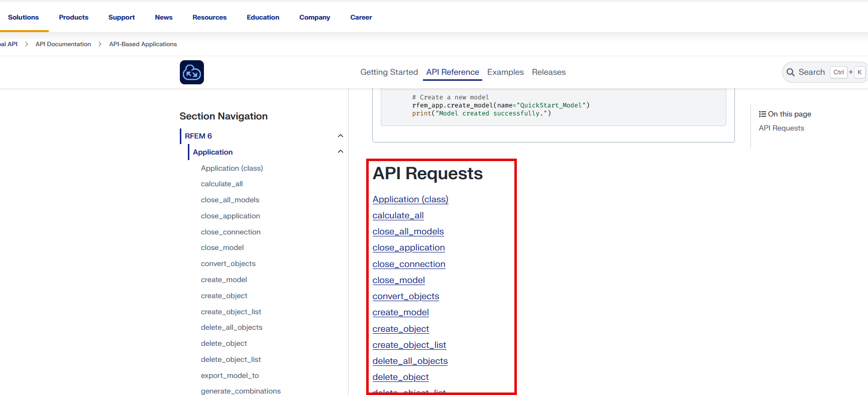
Task: Follow close_application link under API Requests
Action: (409, 247)
